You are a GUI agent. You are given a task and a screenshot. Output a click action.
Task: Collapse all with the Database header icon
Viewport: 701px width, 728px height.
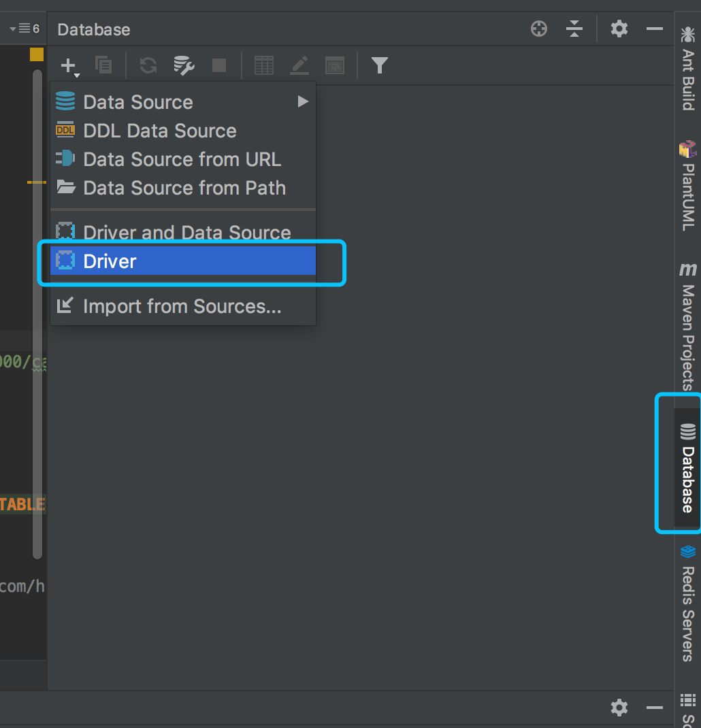pos(574,29)
